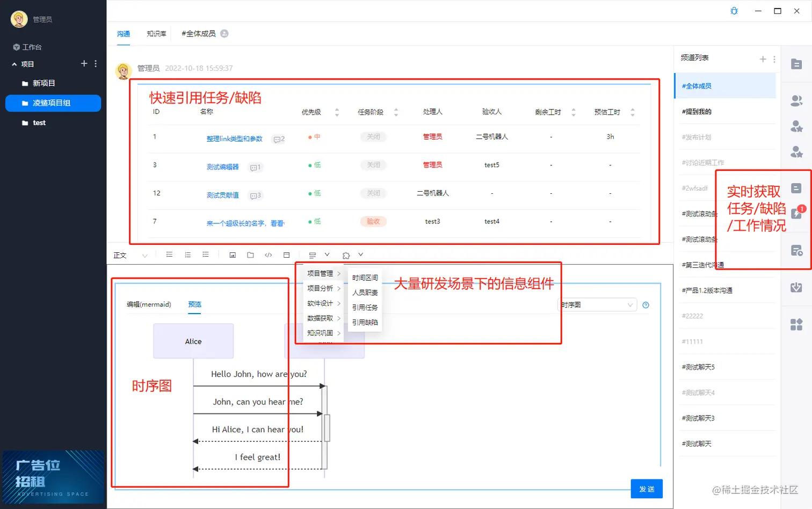812x509 pixels.
Task: Toggle sort on the 预估工时 column
Action: click(x=633, y=112)
